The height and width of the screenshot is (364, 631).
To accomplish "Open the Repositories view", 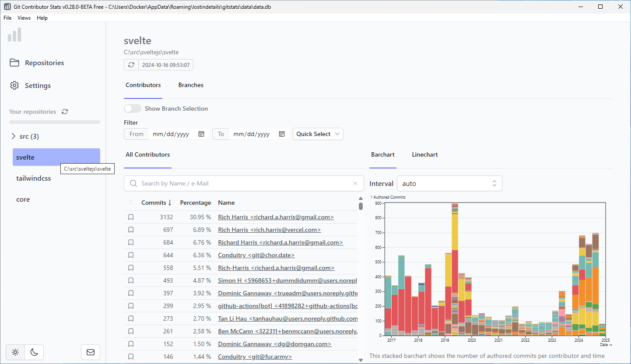I will click(44, 63).
